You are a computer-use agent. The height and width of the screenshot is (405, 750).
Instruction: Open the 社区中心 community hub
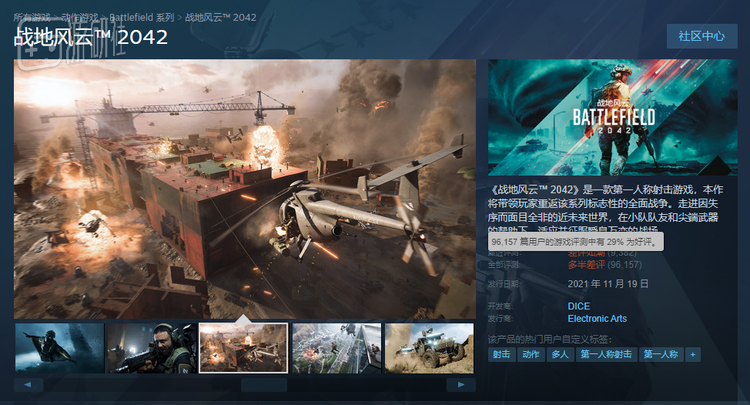[700, 36]
